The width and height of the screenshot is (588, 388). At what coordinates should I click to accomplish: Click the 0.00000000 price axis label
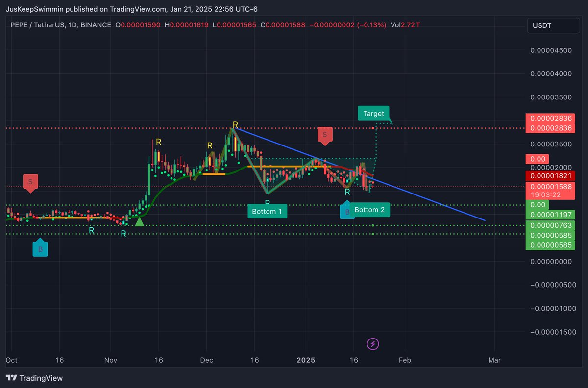(x=552, y=262)
